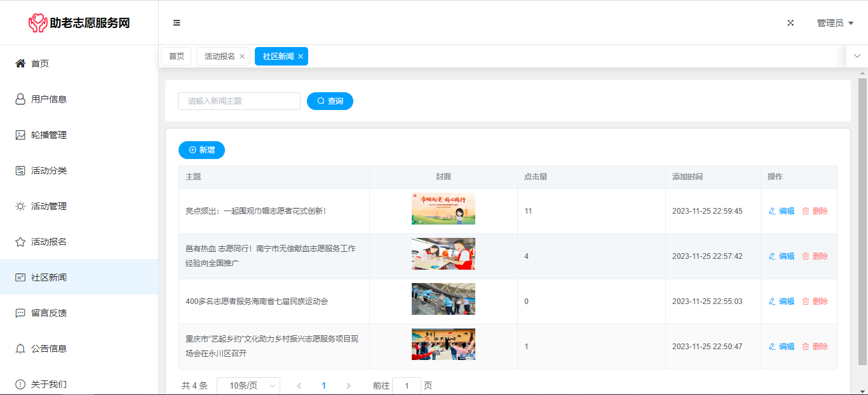Expand the 10条/页 page size selector
This screenshot has width=868, height=395.
[x=248, y=385]
